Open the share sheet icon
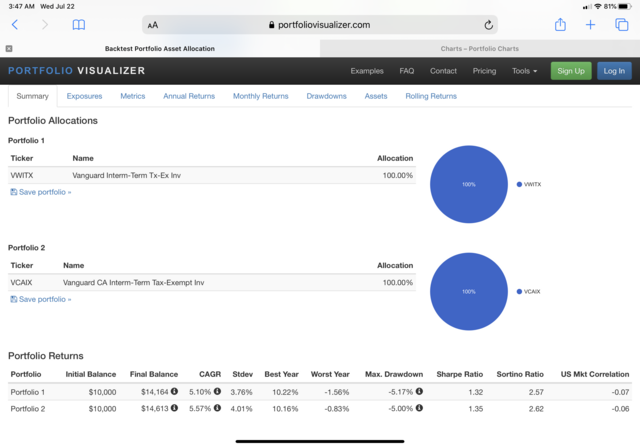 click(560, 24)
